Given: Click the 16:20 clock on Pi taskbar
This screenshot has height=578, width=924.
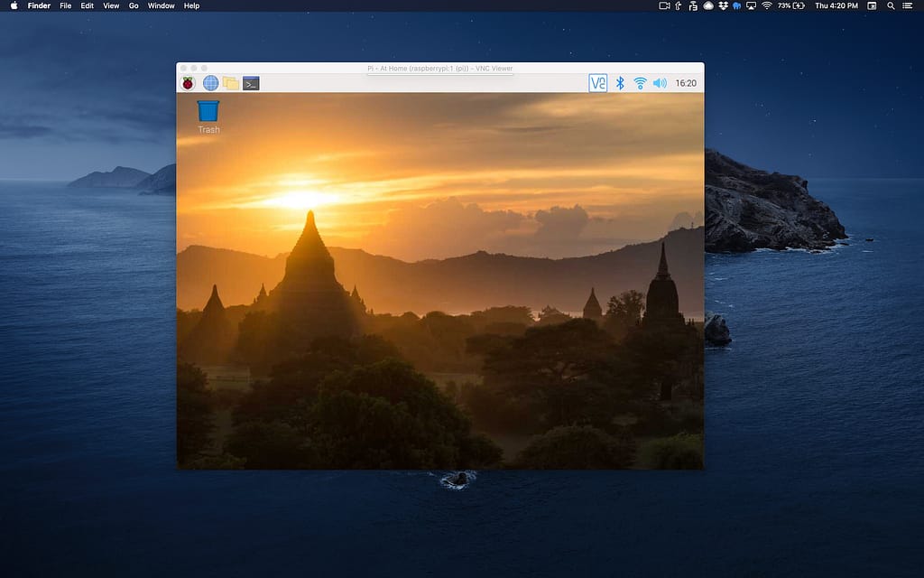Looking at the screenshot, I should tap(686, 83).
